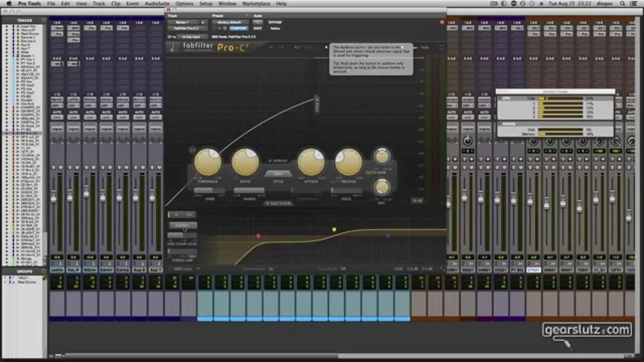Open the Apple menu

coord(9,4)
